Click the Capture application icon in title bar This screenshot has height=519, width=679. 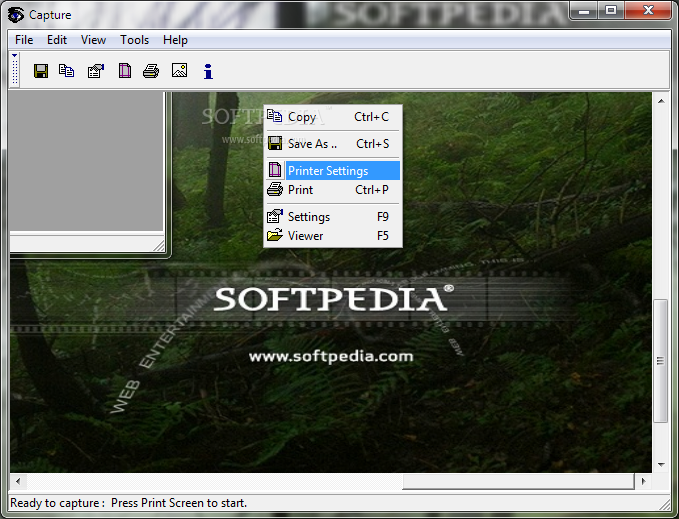[16, 14]
